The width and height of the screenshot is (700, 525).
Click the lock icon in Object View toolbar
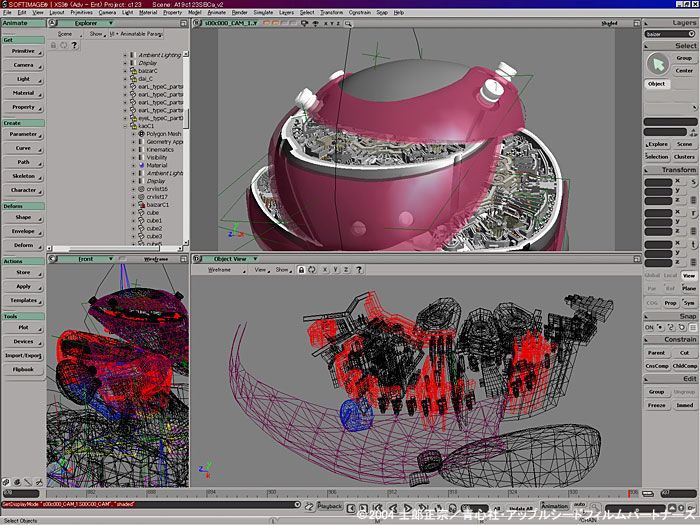click(x=301, y=270)
